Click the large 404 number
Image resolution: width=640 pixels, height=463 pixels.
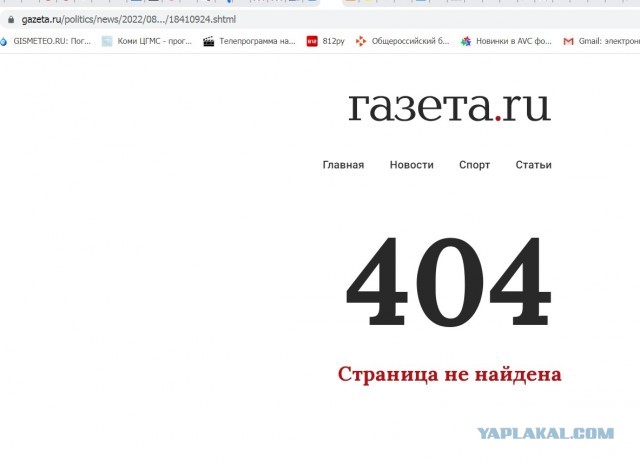(x=449, y=282)
